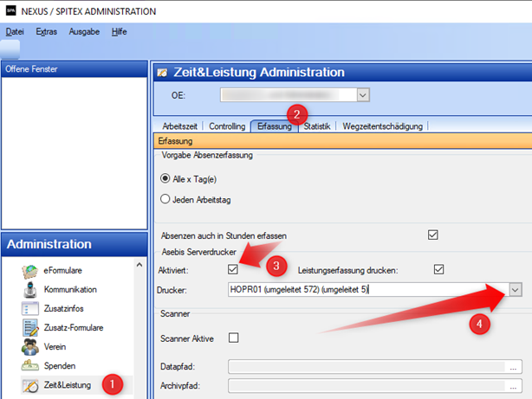This screenshot has width=532, height=399.
Task: Click the Datapfad input field
Action: pyautogui.click(x=367, y=367)
